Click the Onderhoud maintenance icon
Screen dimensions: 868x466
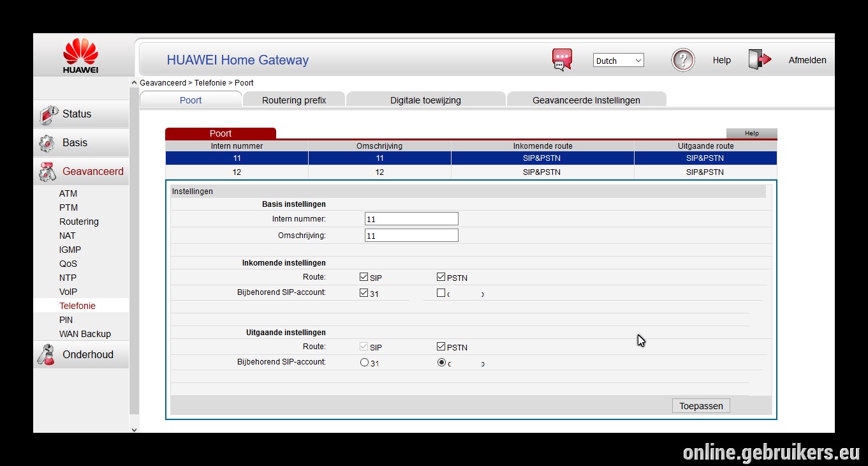[47, 354]
